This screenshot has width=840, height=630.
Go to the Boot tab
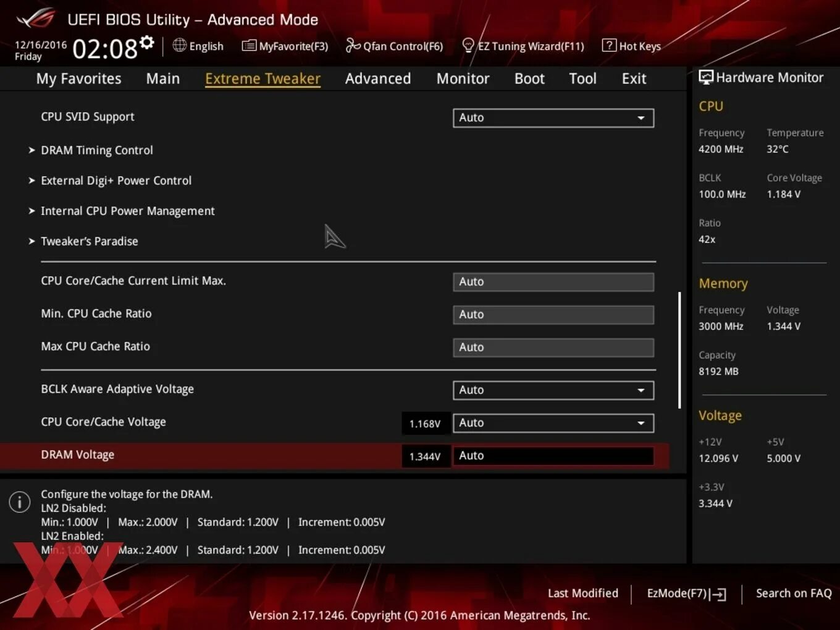pos(529,78)
